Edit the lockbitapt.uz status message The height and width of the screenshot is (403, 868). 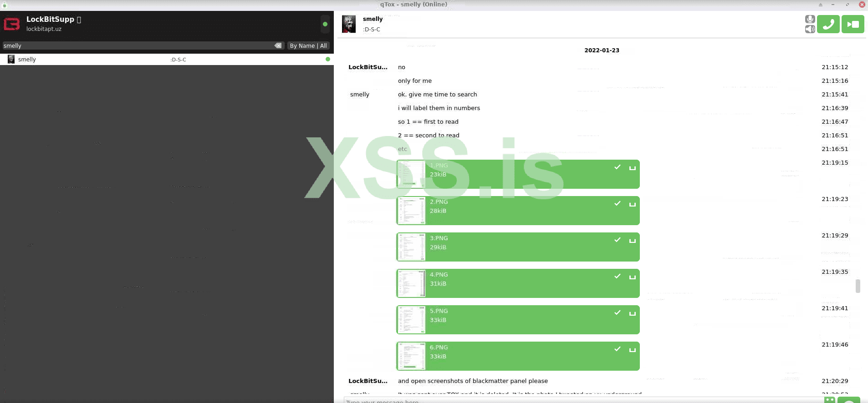pos(44,29)
